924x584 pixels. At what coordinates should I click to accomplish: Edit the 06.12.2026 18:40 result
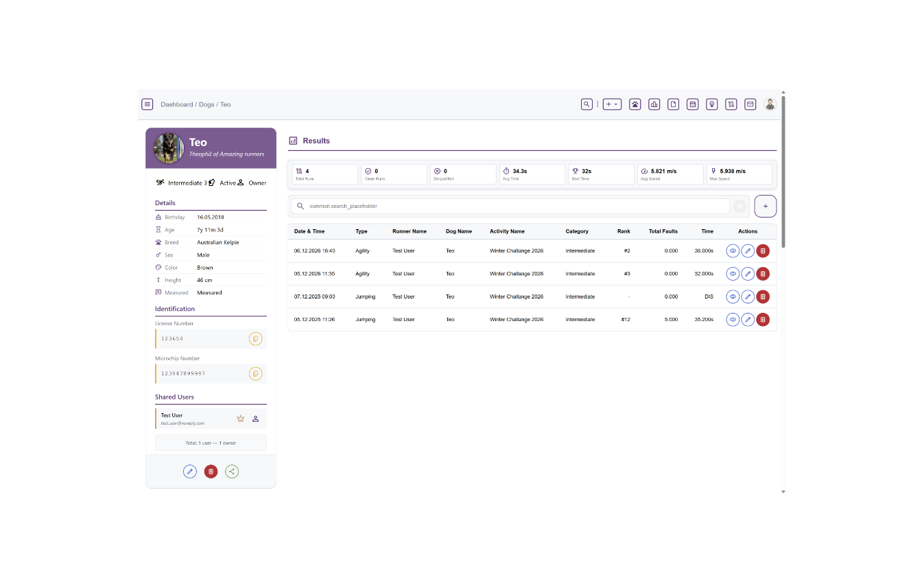click(748, 251)
